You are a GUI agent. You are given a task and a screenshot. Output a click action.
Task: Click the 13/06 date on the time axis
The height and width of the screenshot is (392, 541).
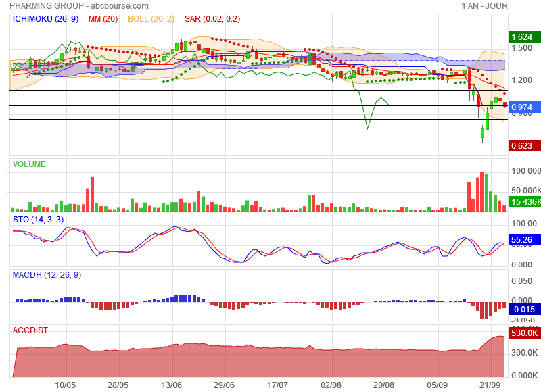[x=171, y=385]
